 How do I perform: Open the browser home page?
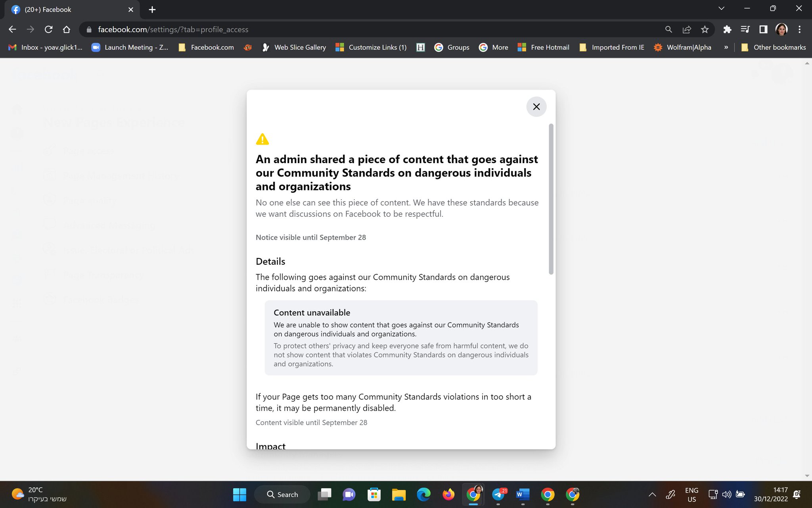pos(67,29)
